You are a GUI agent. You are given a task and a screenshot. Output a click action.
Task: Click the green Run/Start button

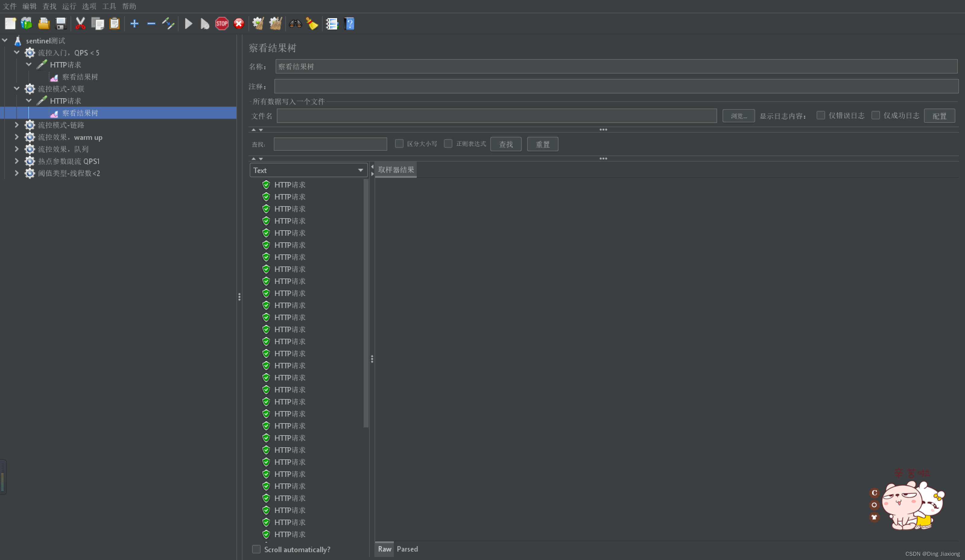point(189,23)
